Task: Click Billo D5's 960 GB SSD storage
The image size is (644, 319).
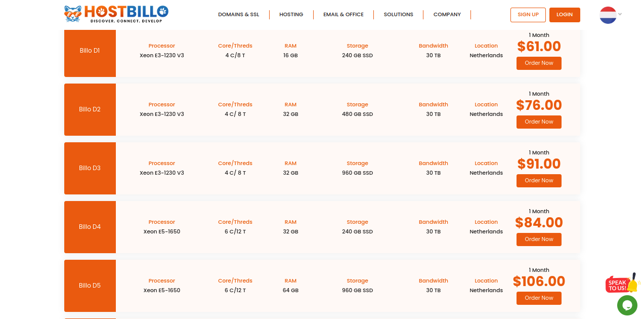Action: tap(357, 290)
